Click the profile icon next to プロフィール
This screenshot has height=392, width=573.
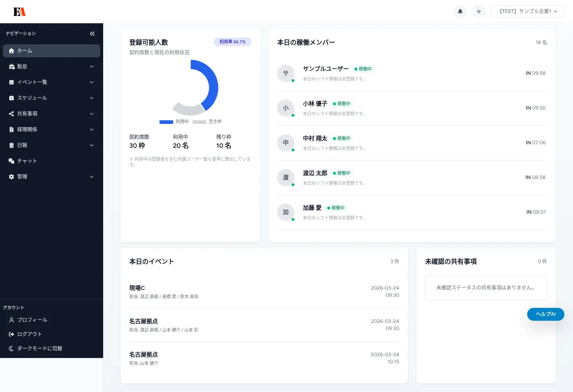(x=11, y=320)
